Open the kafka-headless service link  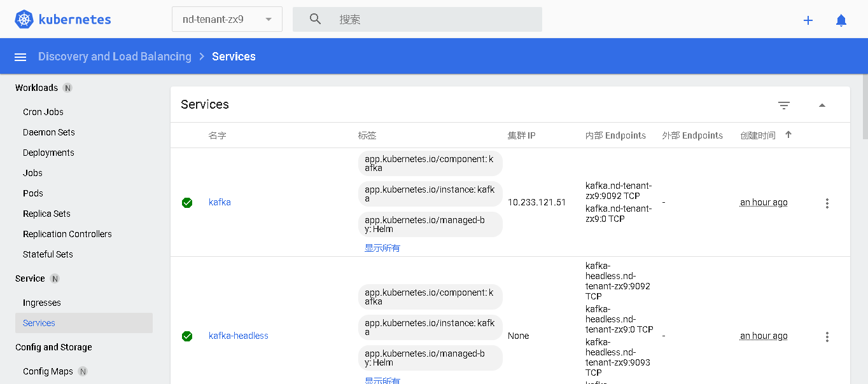click(239, 336)
